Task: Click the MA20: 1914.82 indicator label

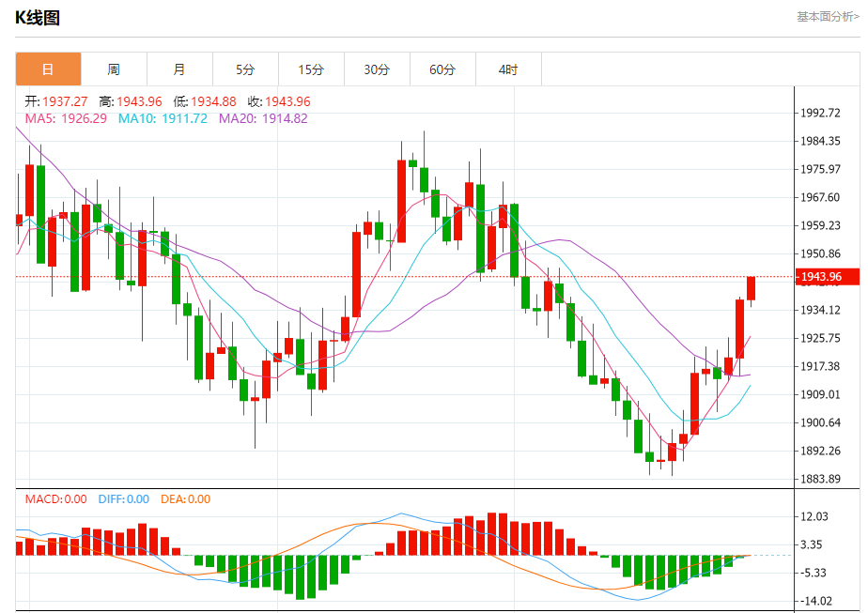Action: tap(263, 118)
